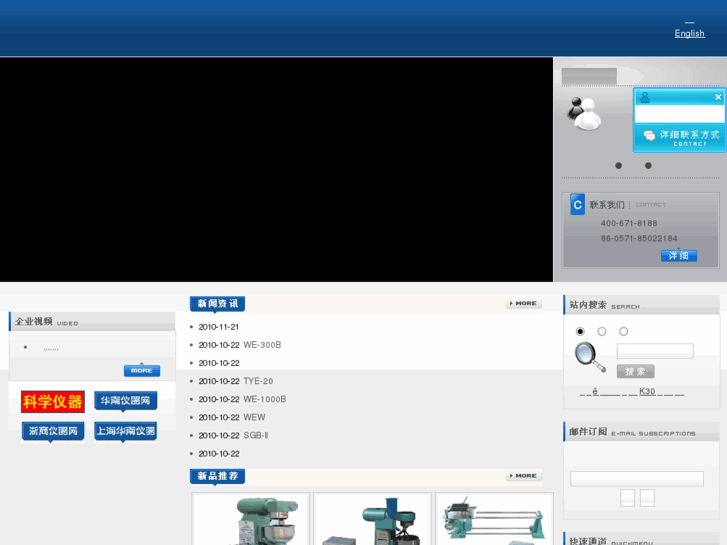727x545 pixels.
Task: Click the 科学仪器 red banner link
Action: click(x=53, y=402)
